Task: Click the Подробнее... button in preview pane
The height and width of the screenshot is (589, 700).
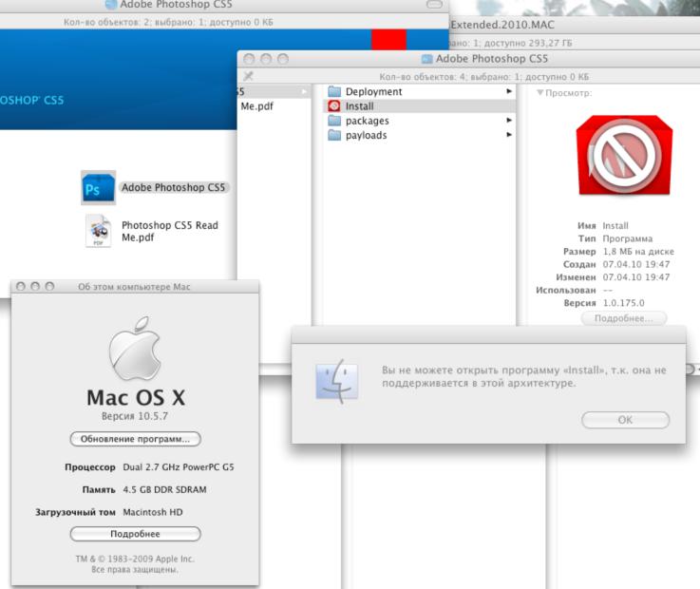Action: pyautogui.click(x=624, y=318)
